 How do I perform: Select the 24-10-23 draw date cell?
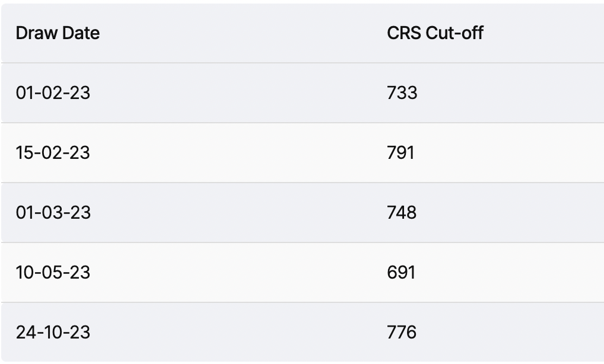tap(53, 332)
